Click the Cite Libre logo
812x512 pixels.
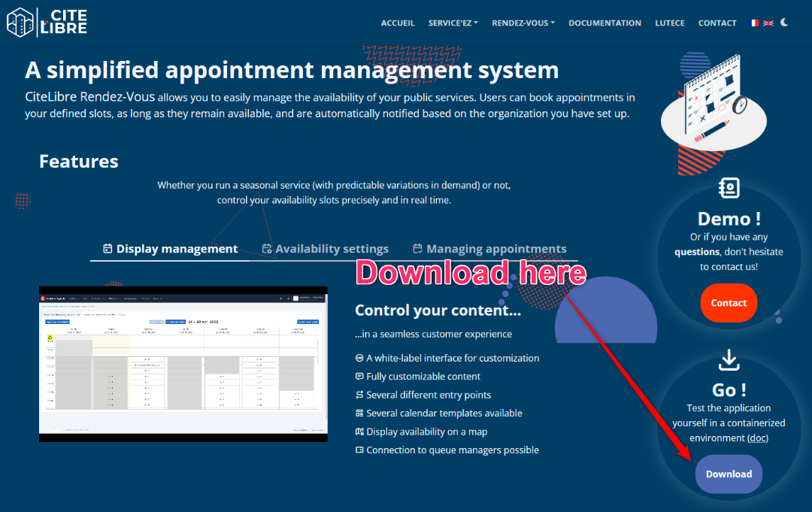click(x=47, y=22)
